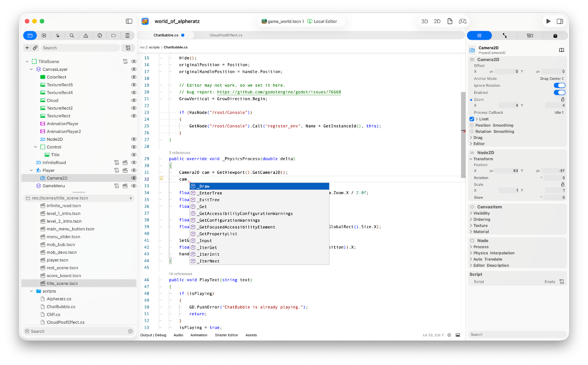
Task: Click the scripts breadcrumb segment
Action: (x=154, y=47)
